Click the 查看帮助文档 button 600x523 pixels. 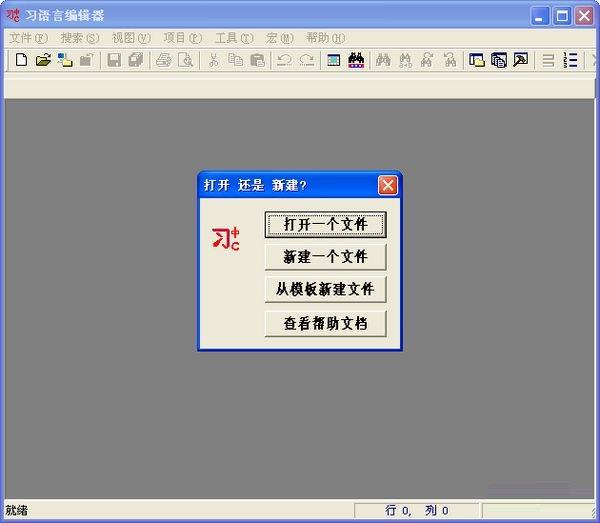[x=326, y=324]
